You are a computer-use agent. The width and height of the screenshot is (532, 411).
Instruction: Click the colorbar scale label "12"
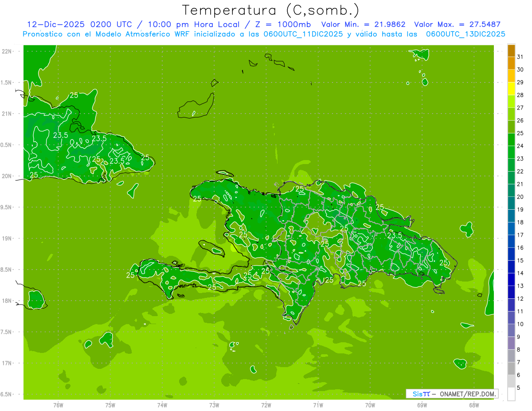(520, 299)
